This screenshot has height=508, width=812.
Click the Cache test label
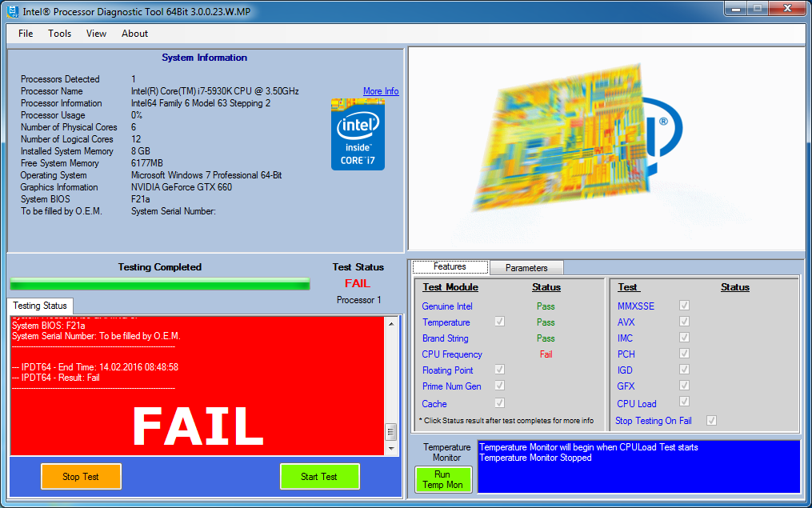pos(434,404)
